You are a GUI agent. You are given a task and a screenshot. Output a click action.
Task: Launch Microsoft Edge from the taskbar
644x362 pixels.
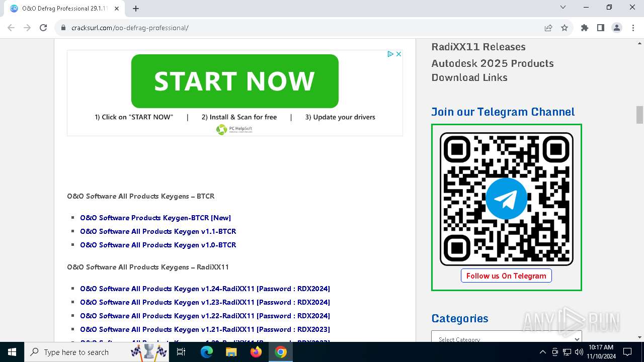207,352
